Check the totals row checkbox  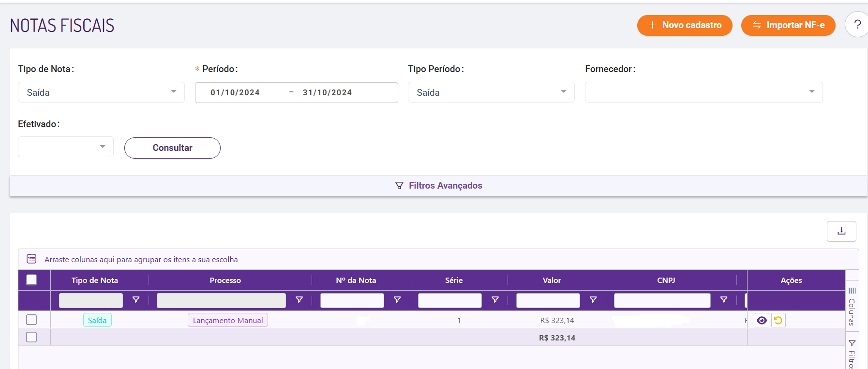[31, 337]
